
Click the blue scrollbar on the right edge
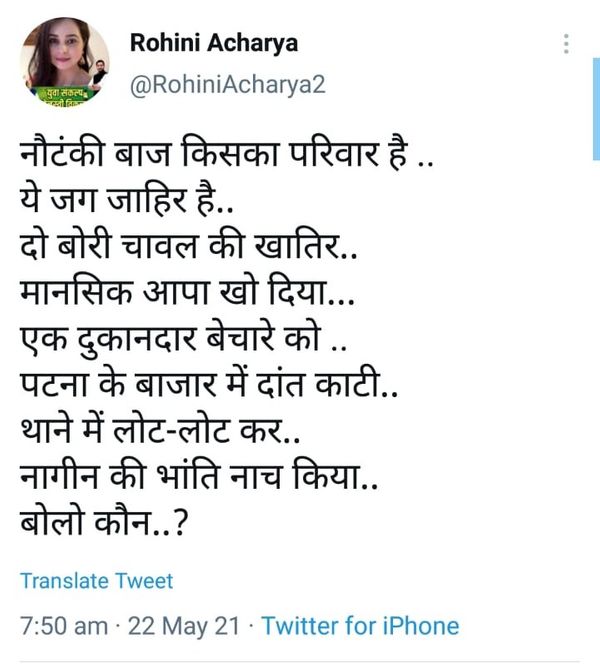coord(596,109)
